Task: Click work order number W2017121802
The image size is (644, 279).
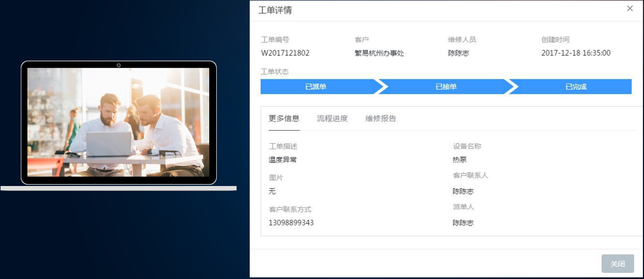Action: (x=285, y=53)
